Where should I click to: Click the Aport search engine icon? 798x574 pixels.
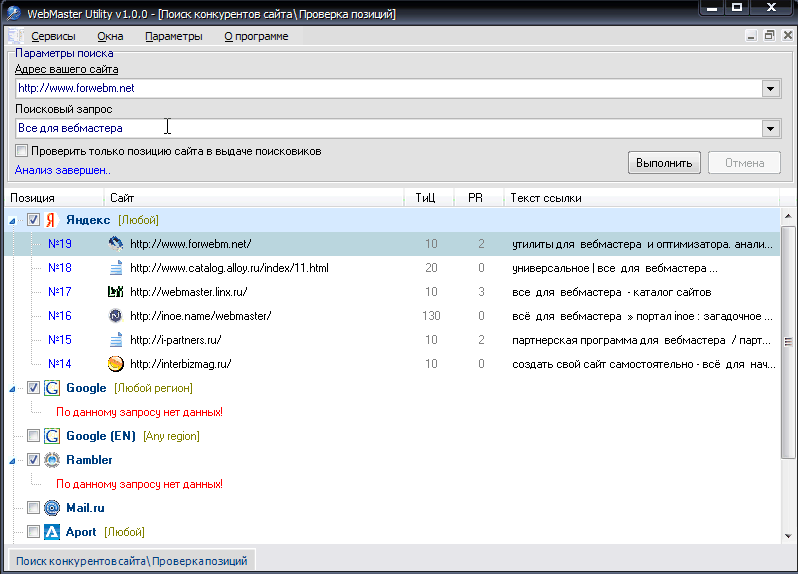point(52,532)
